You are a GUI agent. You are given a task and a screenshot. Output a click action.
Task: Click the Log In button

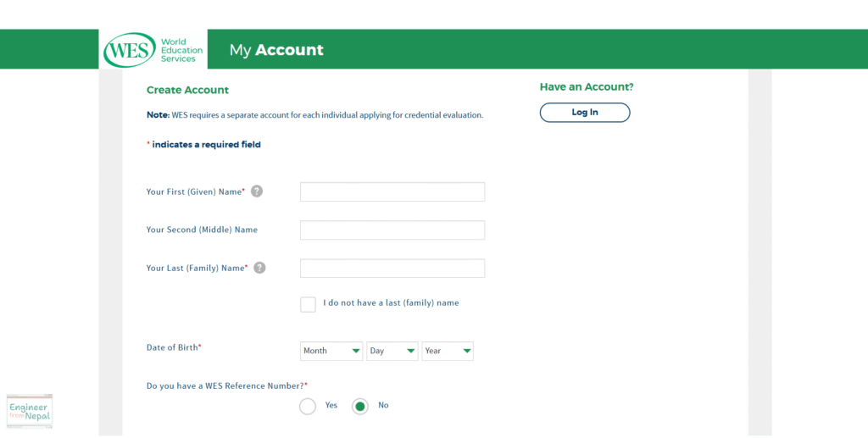(585, 113)
